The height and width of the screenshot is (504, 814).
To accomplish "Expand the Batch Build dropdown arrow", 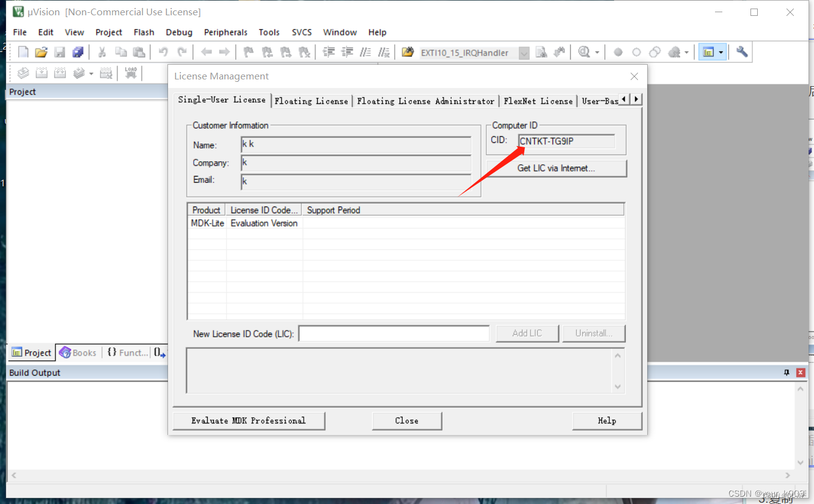I will pos(91,73).
